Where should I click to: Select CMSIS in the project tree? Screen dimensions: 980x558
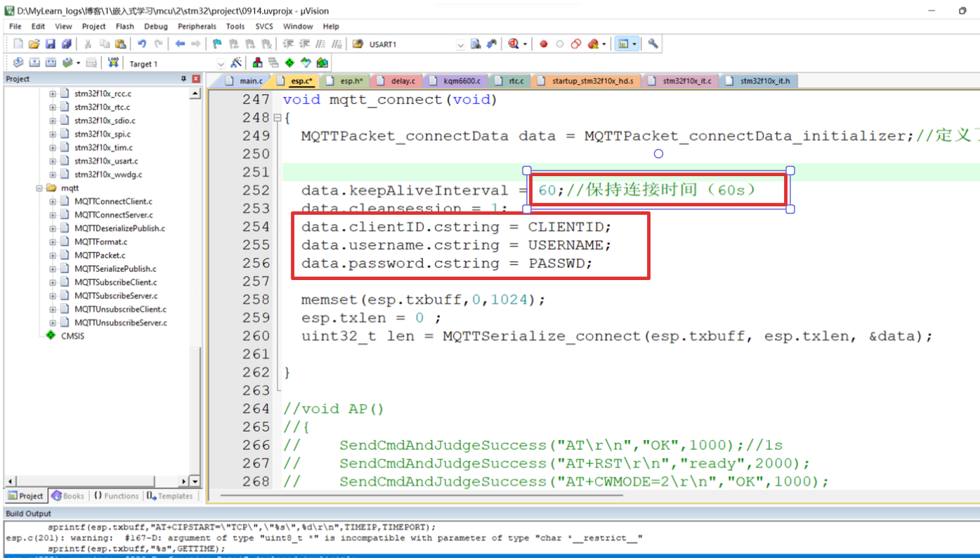click(72, 336)
